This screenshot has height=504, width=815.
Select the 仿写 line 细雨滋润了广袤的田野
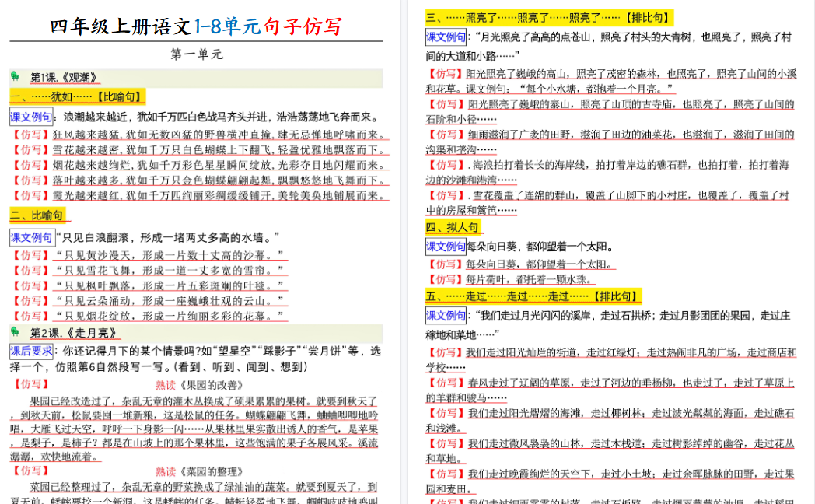pos(610,142)
